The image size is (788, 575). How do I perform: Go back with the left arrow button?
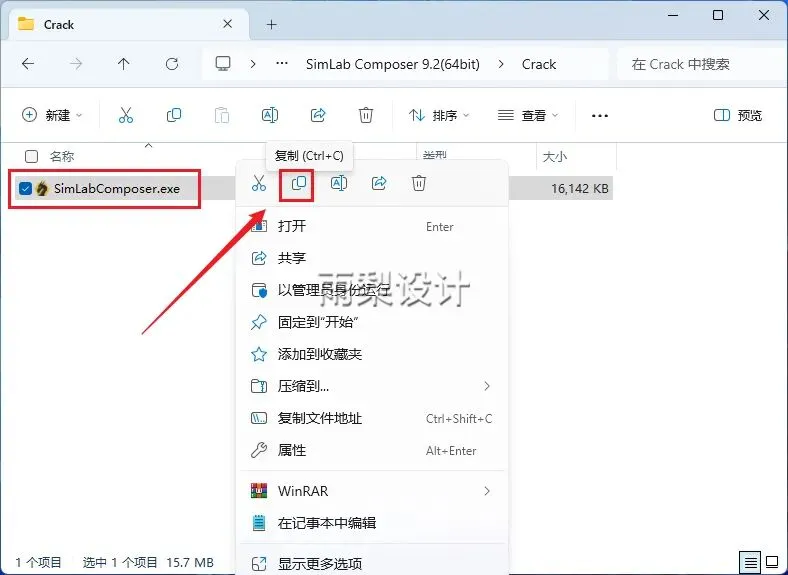pyautogui.click(x=28, y=64)
